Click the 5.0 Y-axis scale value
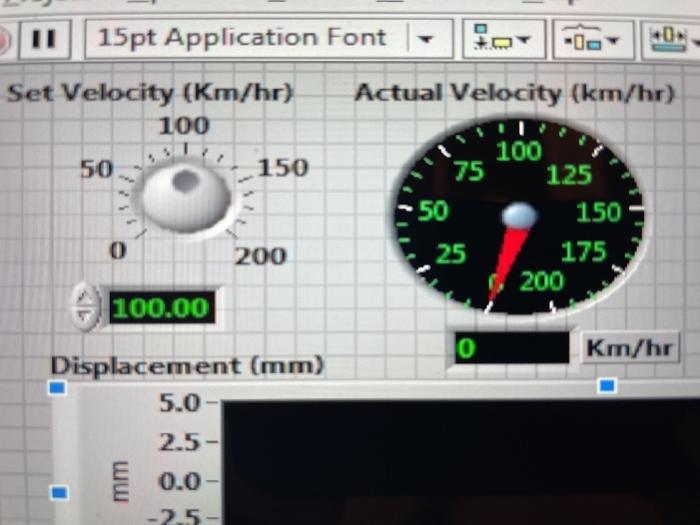This screenshot has width=700, height=525. click(179, 403)
